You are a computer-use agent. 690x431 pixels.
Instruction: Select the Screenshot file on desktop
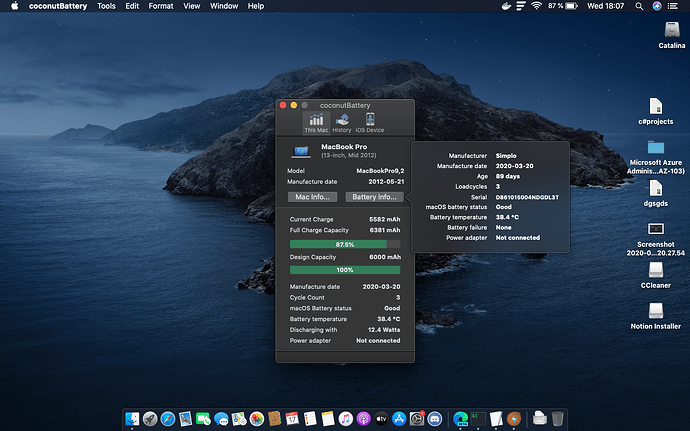pos(656,239)
